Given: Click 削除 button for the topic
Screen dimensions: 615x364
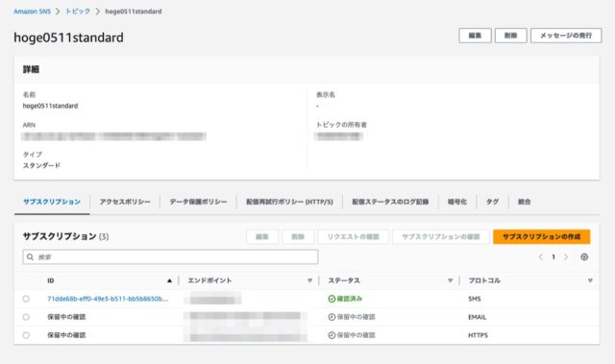Looking at the screenshot, I should [x=510, y=36].
